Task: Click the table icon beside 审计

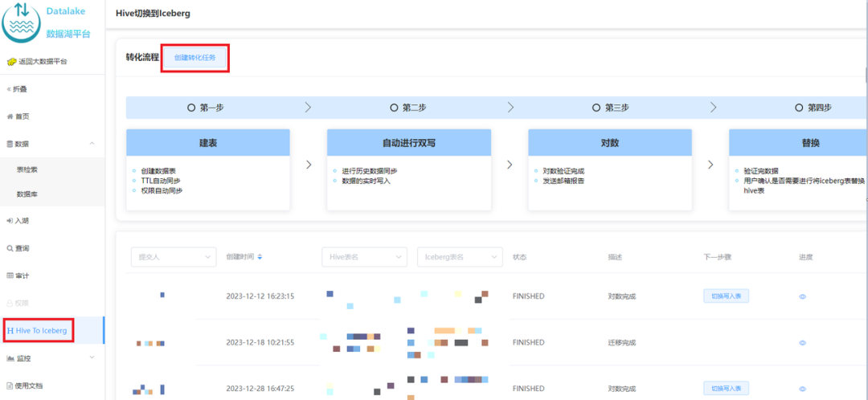Action: 10,276
